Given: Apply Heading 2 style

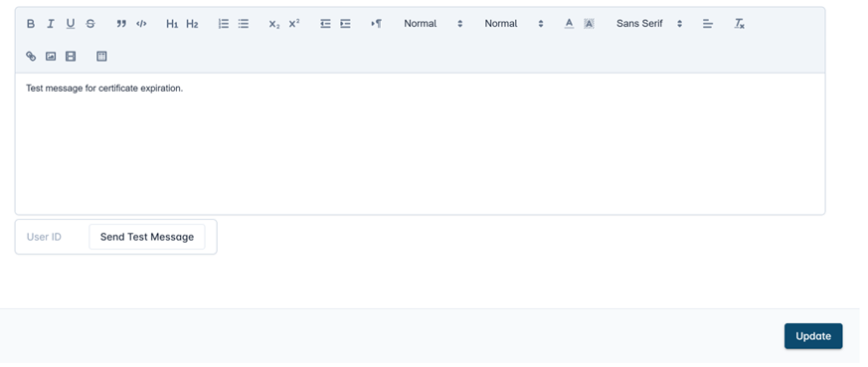Looking at the screenshot, I should point(192,24).
